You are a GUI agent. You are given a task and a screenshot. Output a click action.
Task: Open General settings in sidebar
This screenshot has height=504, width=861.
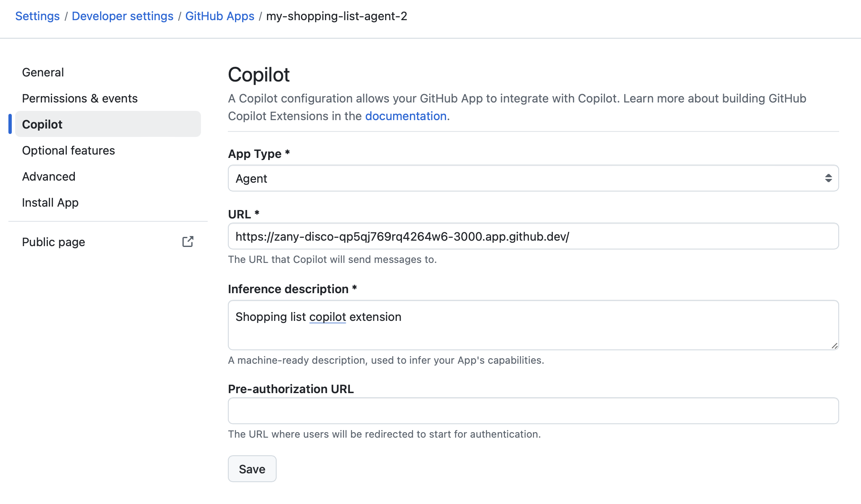click(x=43, y=73)
